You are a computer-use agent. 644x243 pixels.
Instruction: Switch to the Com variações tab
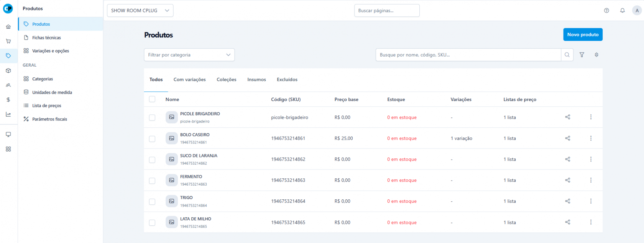(189, 80)
